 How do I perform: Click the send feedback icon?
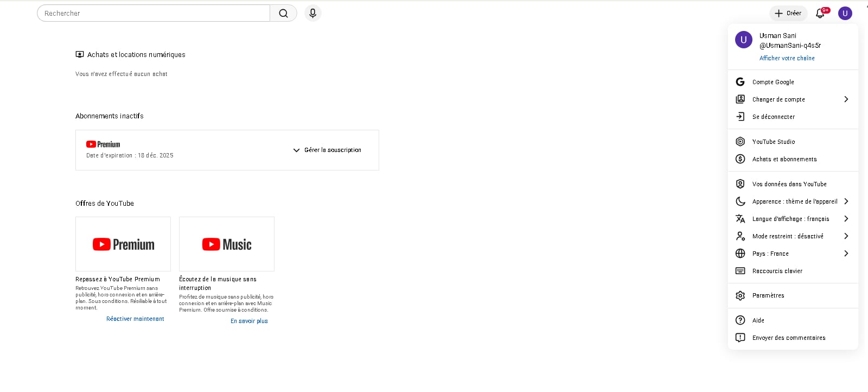740,338
